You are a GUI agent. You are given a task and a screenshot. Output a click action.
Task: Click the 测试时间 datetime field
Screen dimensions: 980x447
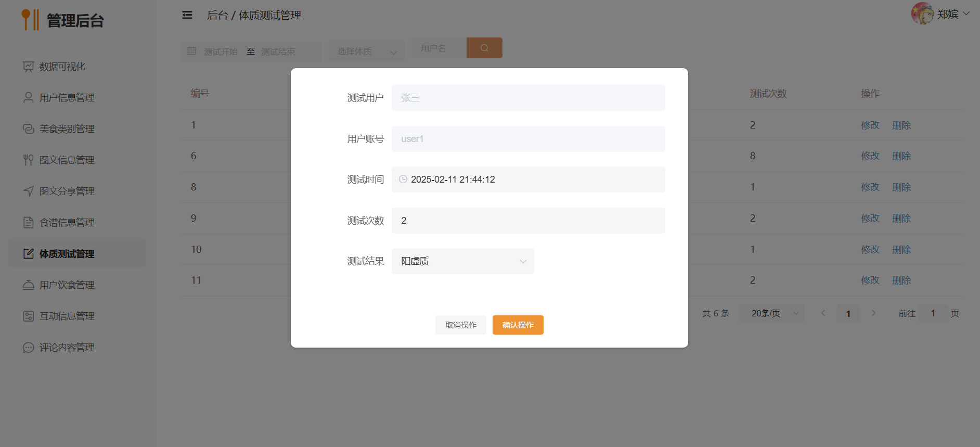528,180
